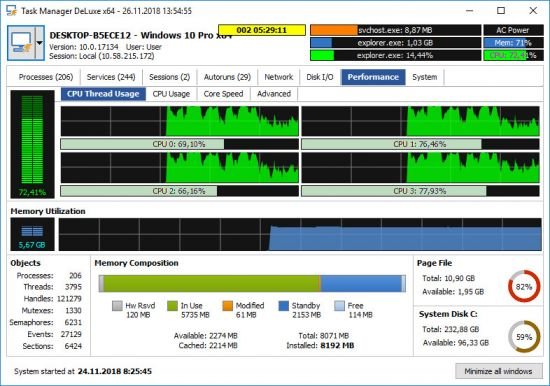The image size is (550, 386).
Task: Open the dropdown arrow beside computer icon
Action: [40, 43]
